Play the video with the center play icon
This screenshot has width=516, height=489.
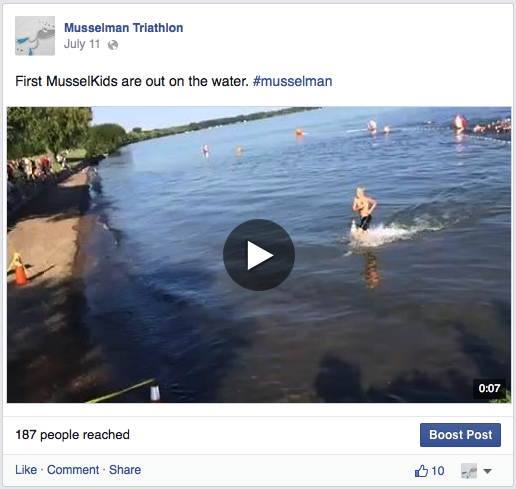point(259,255)
